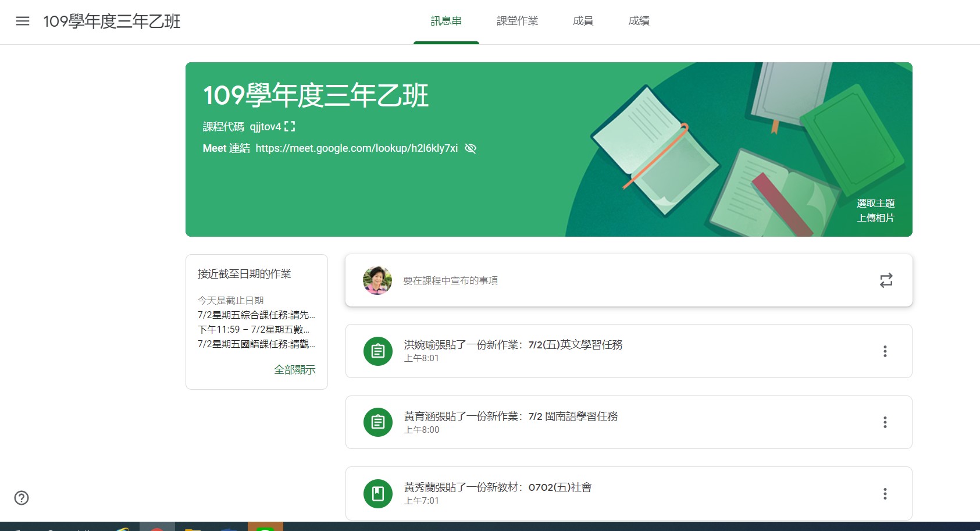Switch to the 訊息串 tab
The image size is (980, 531).
pos(446,22)
